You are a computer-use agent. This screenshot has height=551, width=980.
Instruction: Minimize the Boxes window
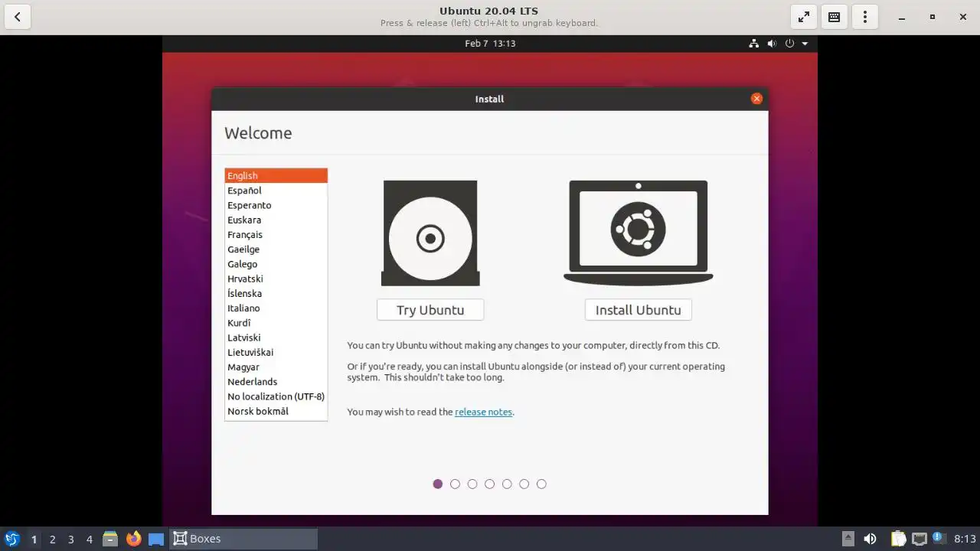coord(903,17)
